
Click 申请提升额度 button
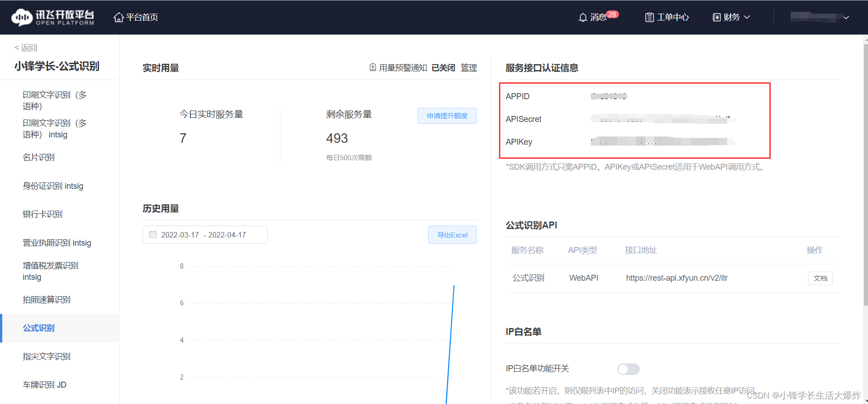pyautogui.click(x=447, y=116)
